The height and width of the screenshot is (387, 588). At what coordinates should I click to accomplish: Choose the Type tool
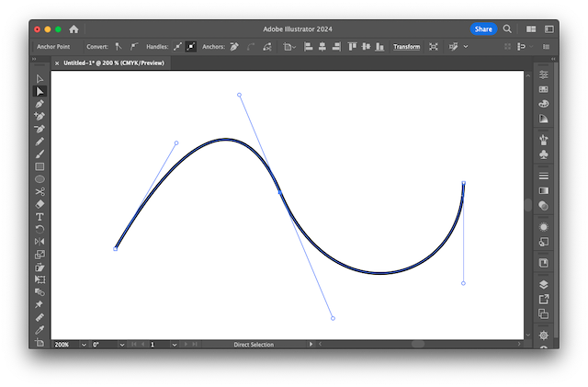click(x=40, y=217)
